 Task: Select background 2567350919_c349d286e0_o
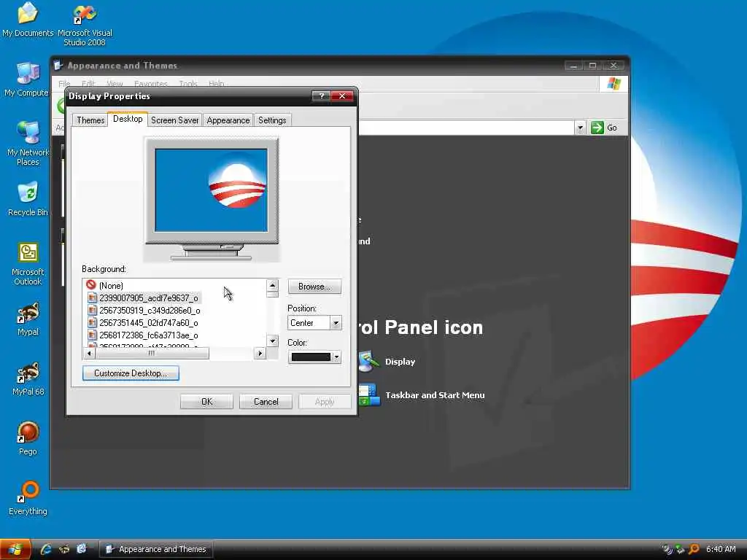[144, 310]
